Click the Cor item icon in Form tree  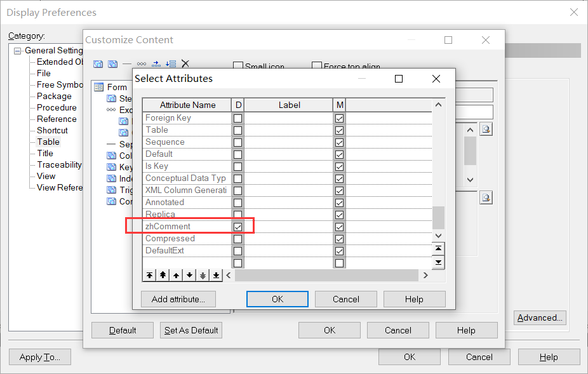coord(111,201)
